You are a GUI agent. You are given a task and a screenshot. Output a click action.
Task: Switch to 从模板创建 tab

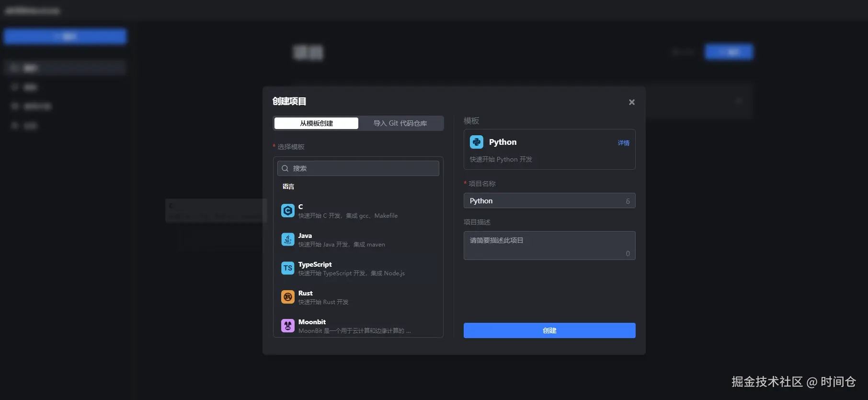coord(316,123)
